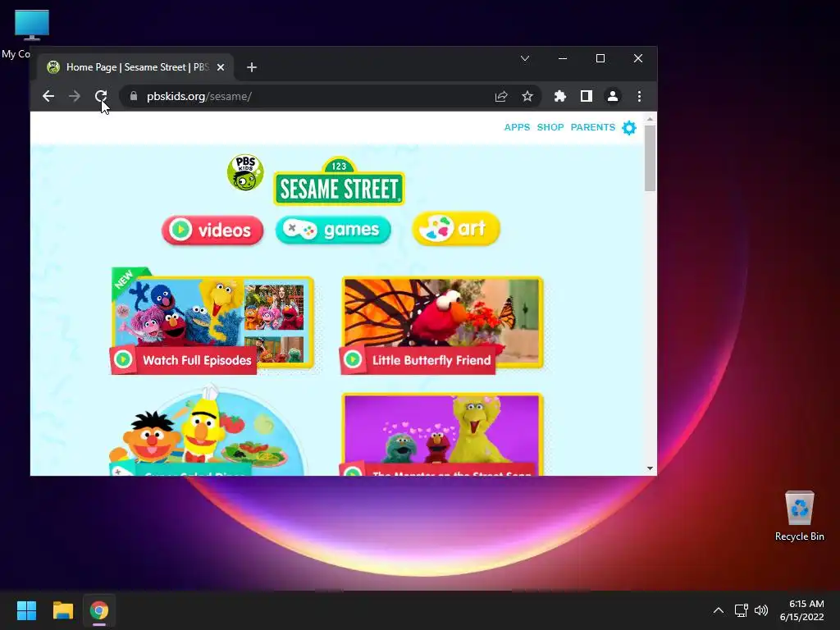840x630 pixels.
Task: Open the SHOP link
Action: coord(550,127)
